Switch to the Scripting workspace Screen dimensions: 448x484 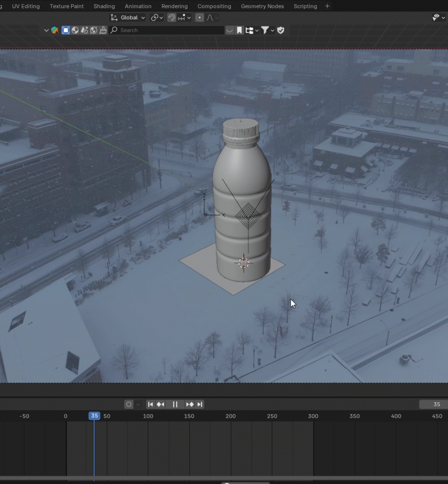tap(305, 6)
